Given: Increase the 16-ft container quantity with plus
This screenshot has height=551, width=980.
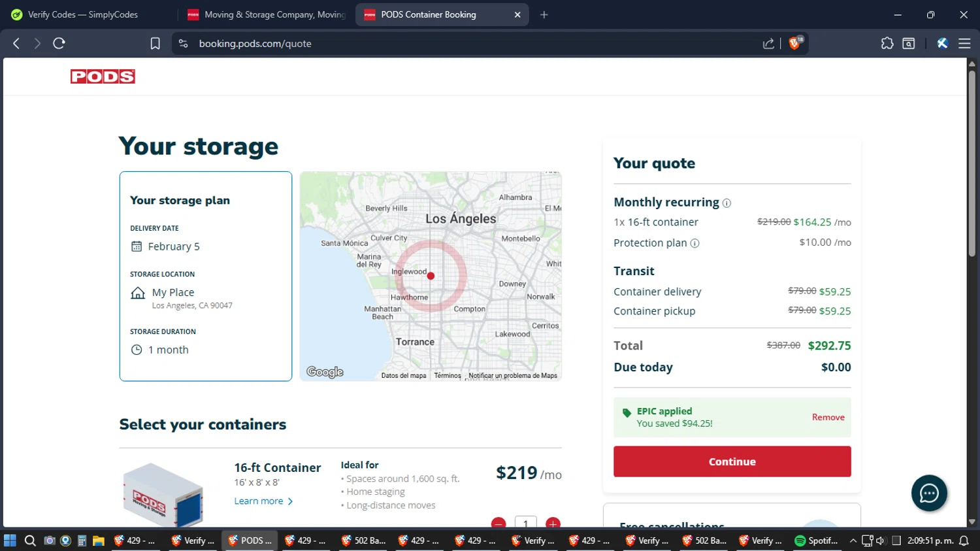Looking at the screenshot, I should pos(553,522).
